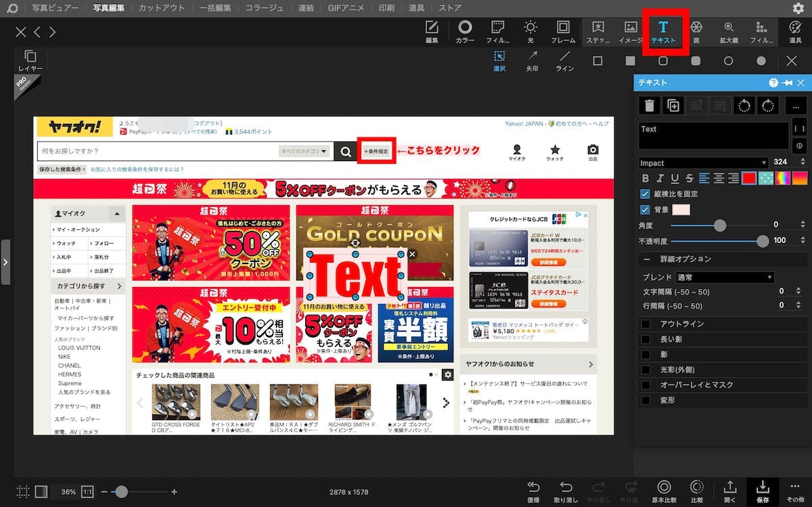812x507 pixels.
Task: Open その他 more options
Action: pyautogui.click(x=795, y=491)
